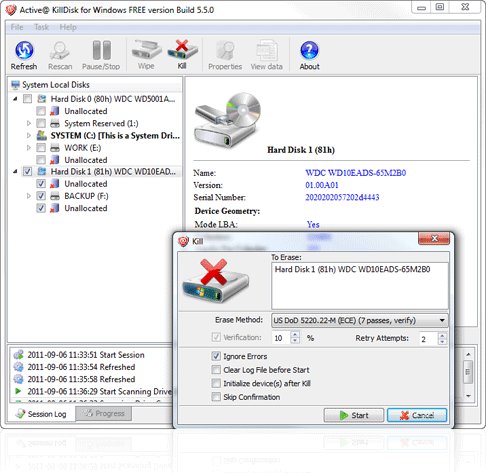
Task: Click the View data toolbar icon
Action: coord(266,51)
